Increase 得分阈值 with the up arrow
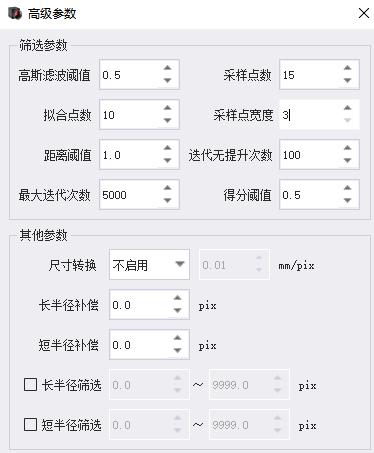This screenshot has width=374, height=453. coord(347,188)
